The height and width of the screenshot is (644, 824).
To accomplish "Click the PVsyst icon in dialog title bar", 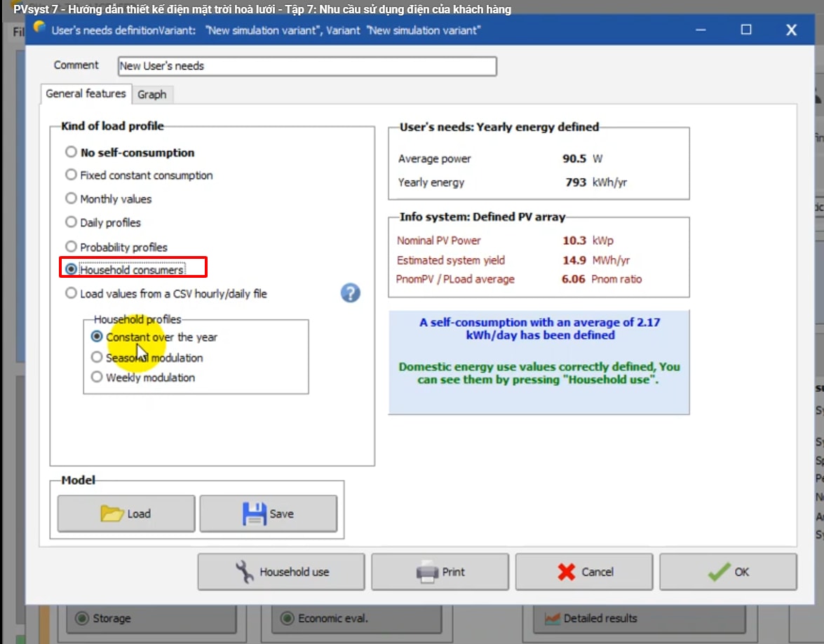I will point(39,27).
